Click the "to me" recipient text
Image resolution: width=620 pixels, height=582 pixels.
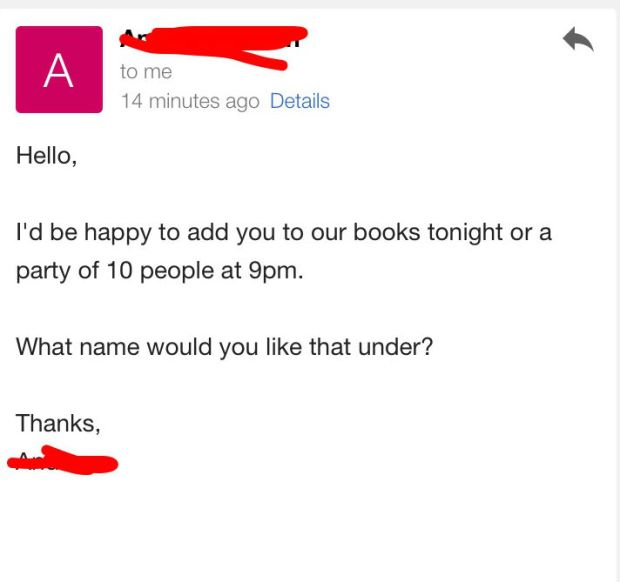click(146, 72)
